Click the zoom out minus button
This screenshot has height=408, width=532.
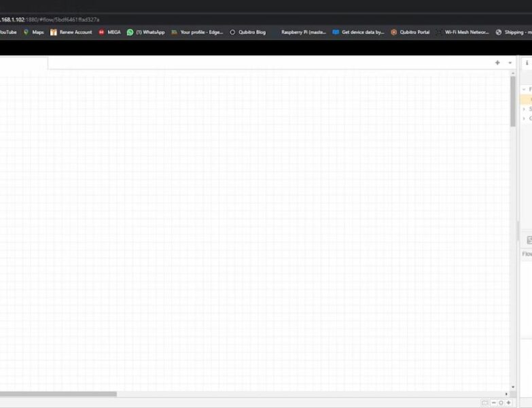coord(494,403)
